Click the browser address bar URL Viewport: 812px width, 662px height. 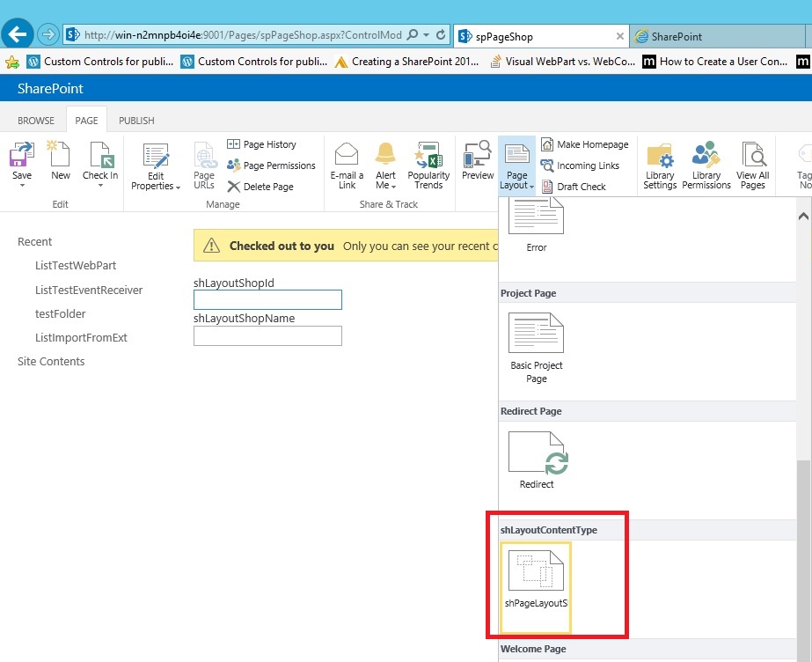point(242,34)
